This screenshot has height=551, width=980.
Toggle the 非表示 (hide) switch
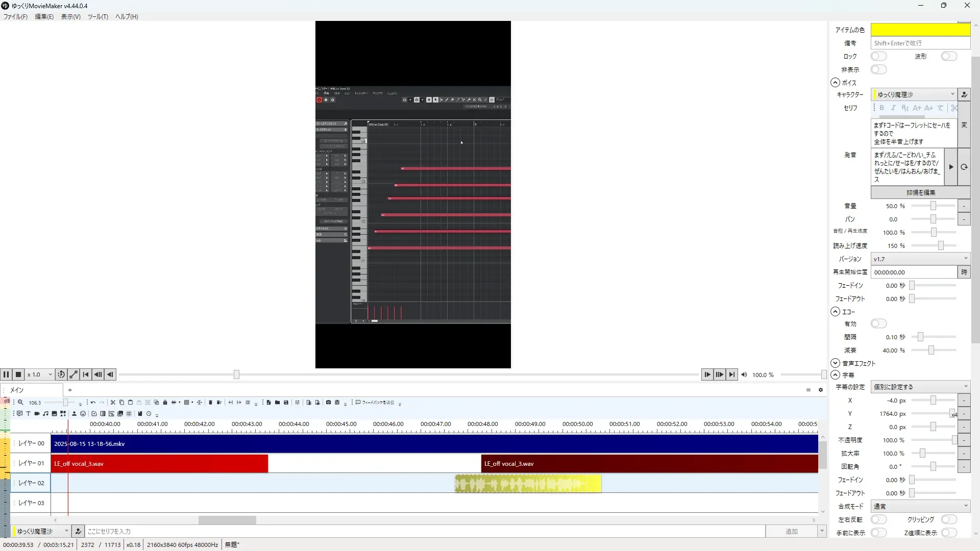coord(878,69)
